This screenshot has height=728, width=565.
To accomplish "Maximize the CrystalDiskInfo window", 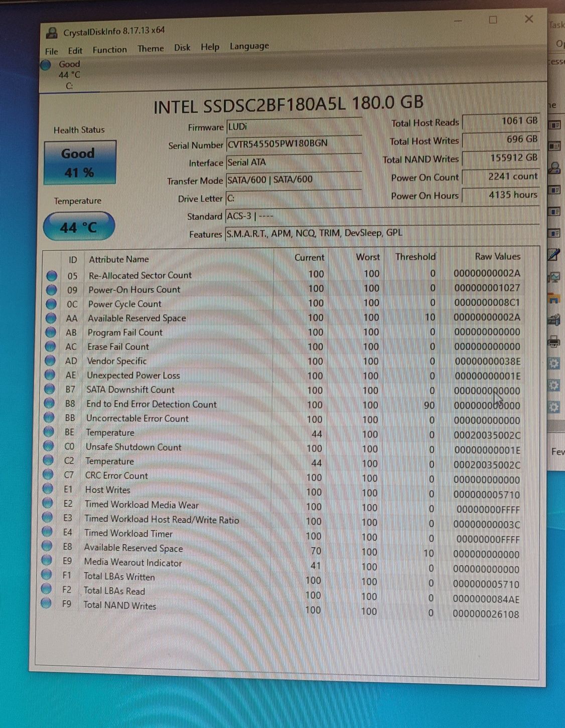I will 493,20.
